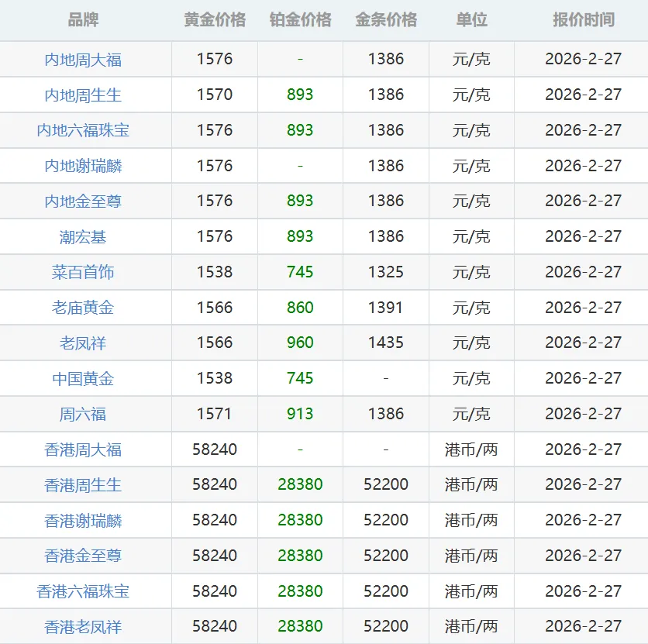The width and height of the screenshot is (648, 644).
Task: Select gold bar price 1435 in 老凤祥 row
Action: point(386,343)
